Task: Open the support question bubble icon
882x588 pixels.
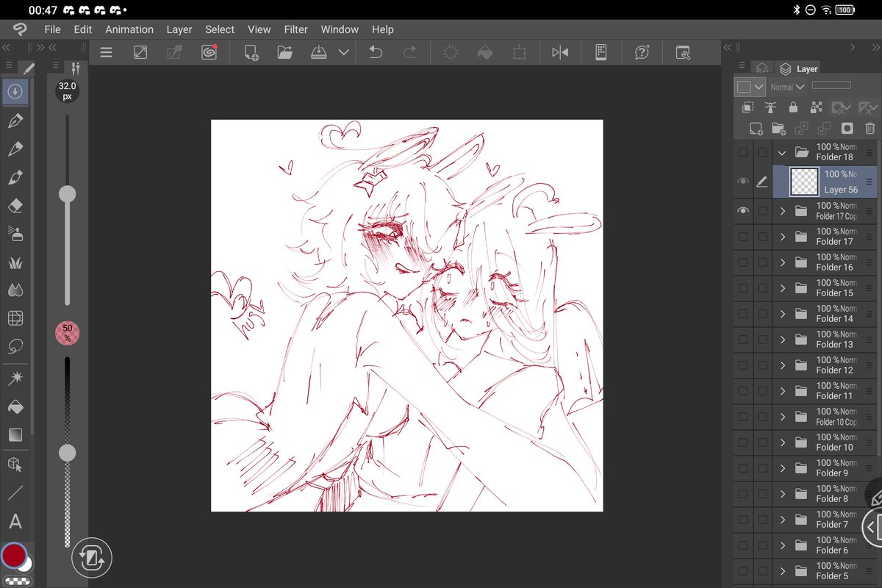Action: pyautogui.click(x=642, y=52)
